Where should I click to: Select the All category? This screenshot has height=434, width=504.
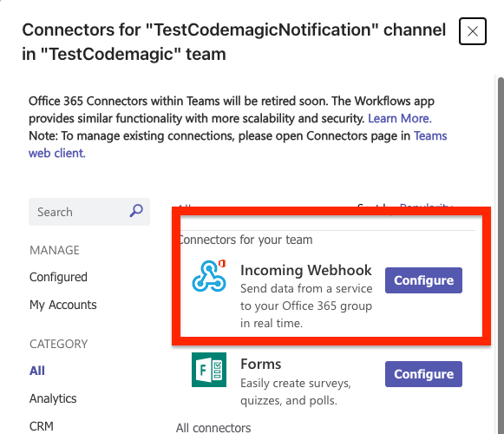pos(37,371)
